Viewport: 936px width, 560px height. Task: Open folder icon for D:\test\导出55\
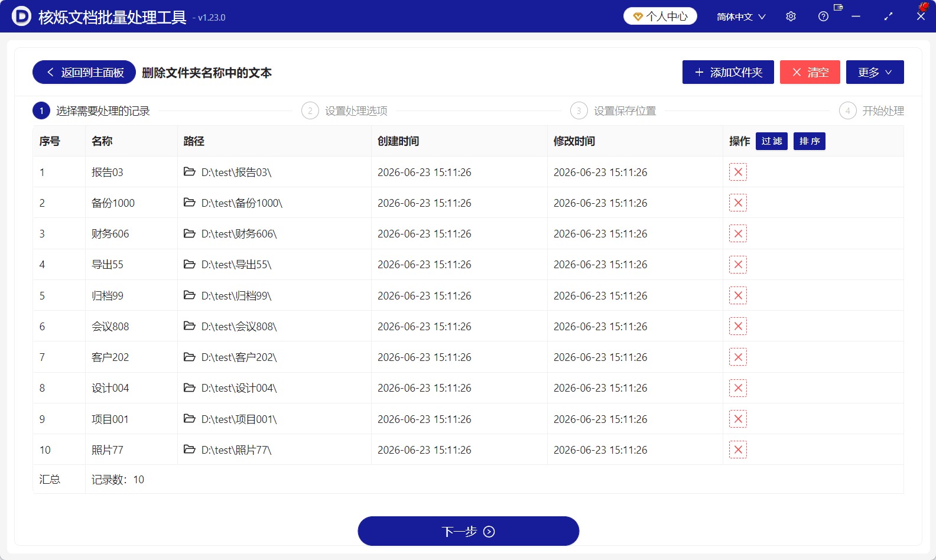pyautogui.click(x=189, y=264)
